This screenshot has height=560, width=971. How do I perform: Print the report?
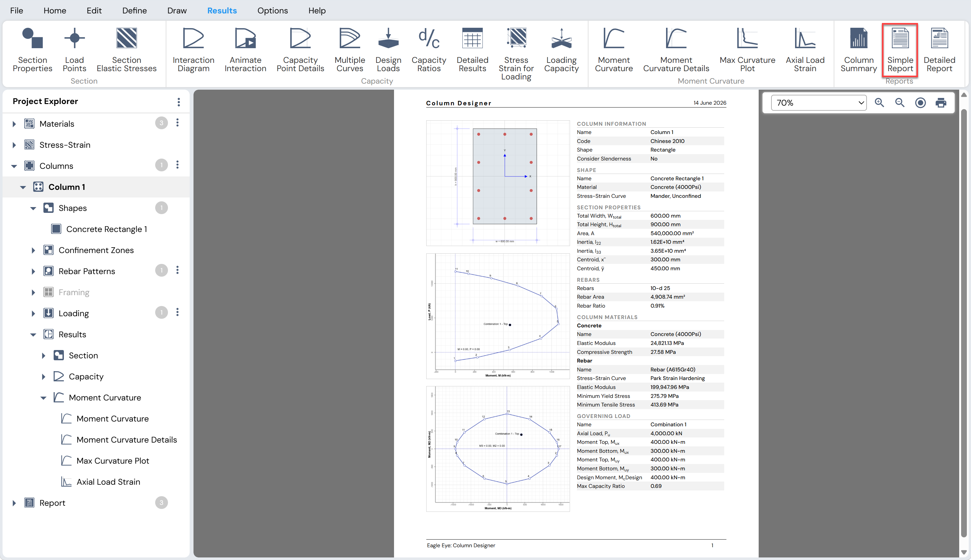coord(941,103)
